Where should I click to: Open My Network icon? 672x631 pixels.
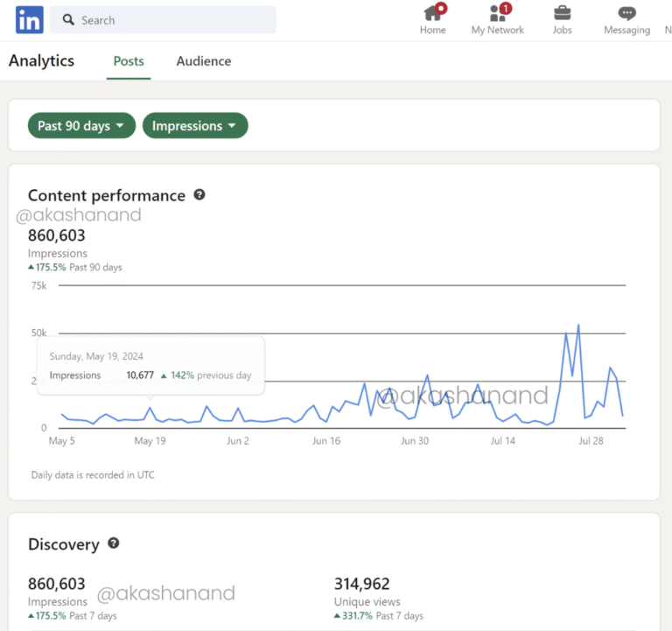(498, 13)
